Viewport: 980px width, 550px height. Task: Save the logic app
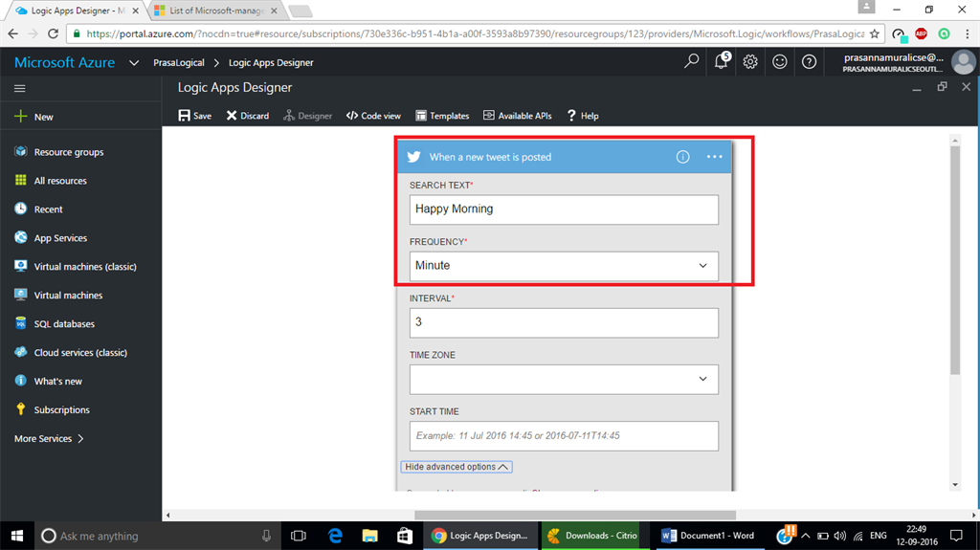[x=195, y=116]
